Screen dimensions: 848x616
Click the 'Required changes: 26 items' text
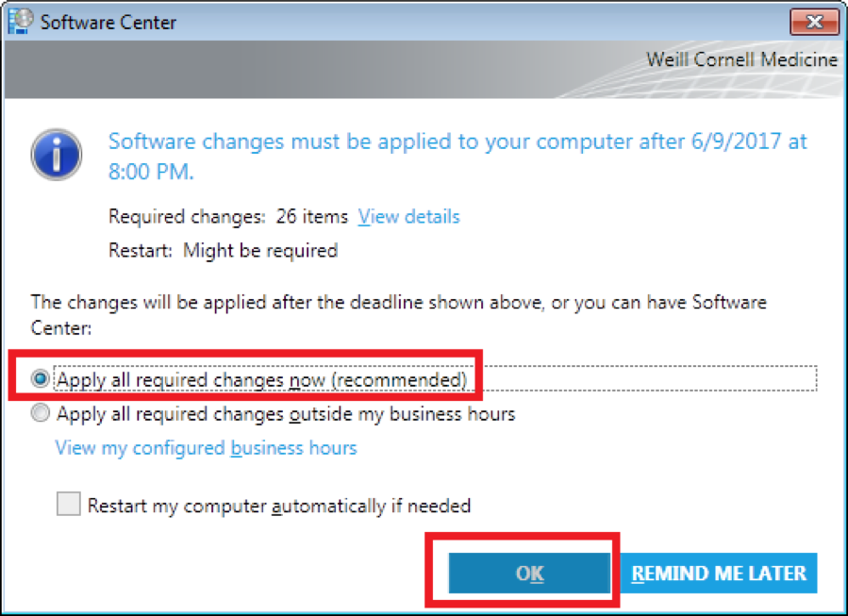228,217
